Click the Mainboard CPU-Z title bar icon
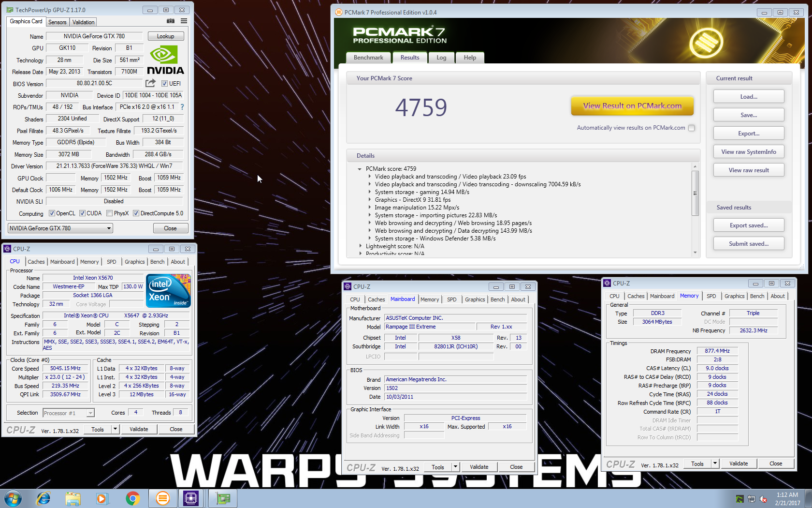This screenshot has width=812, height=508. pyautogui.click(x=348, y=286)
